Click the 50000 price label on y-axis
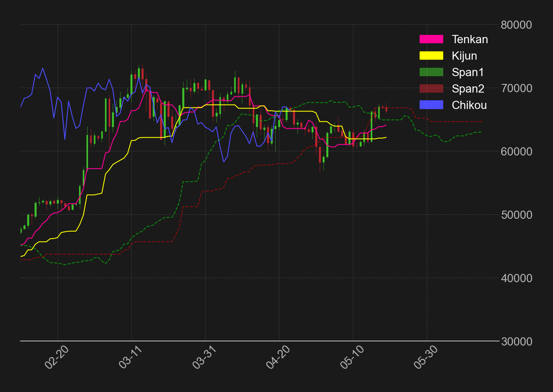 [x=516, y=215]
